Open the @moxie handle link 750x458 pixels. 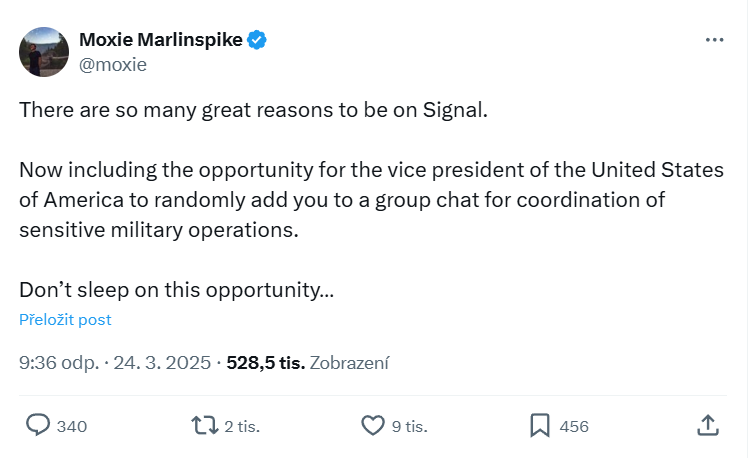(113, 65)
